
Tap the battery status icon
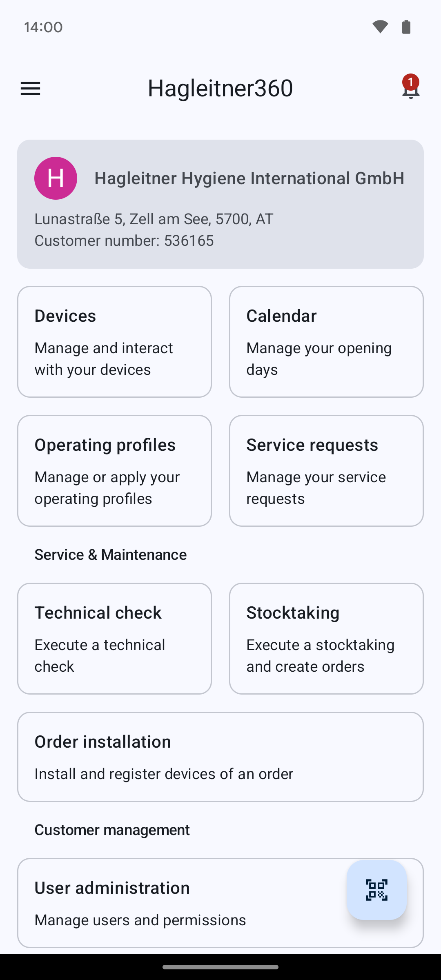point(406,27)
